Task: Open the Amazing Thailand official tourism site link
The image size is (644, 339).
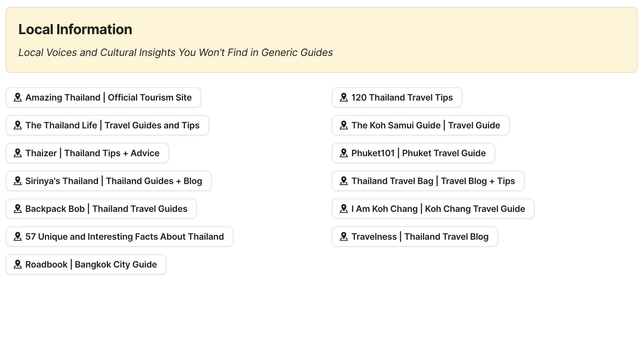Action: (103, 97)
